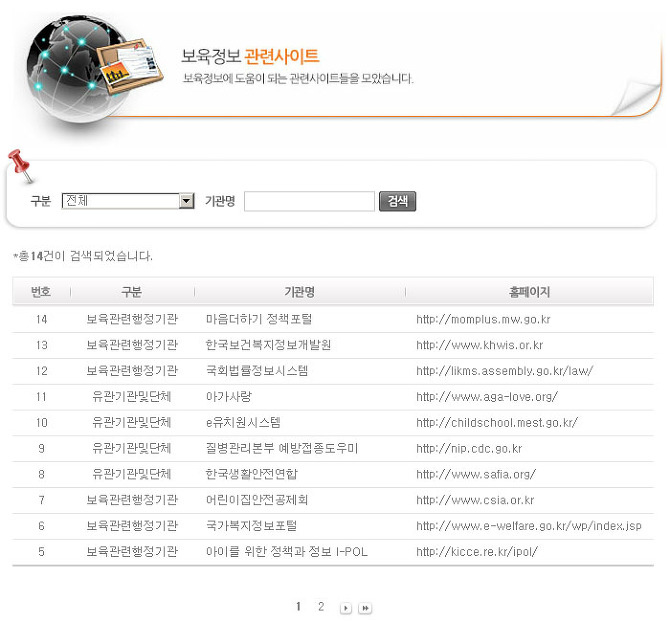The height and width of the screenshot is (622, 670).
Task: Open http://childschool.mest.go.kr/ link
Action: pyautogui.click(x=497, y=422)
